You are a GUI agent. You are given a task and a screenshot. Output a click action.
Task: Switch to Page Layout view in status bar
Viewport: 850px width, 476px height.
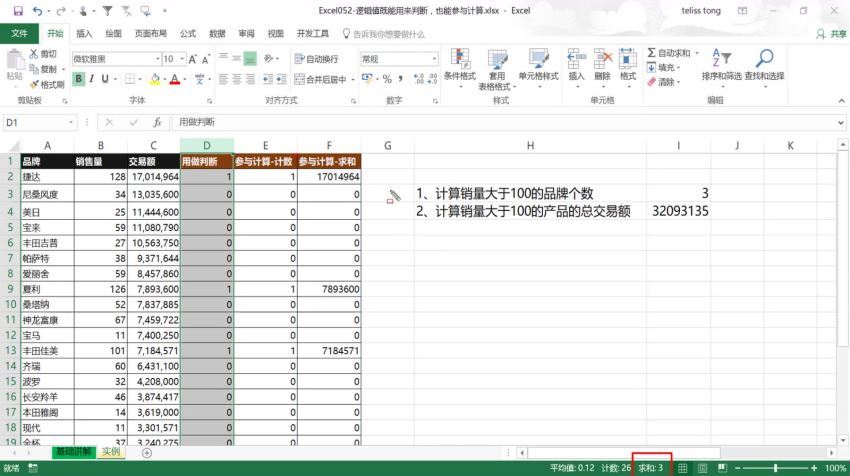703,468
